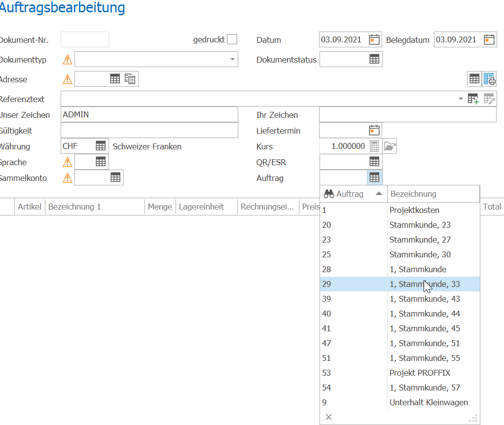Screen dimensions: 504x425
Task: Select row 'Unterhalt Kleinwagen'
Action: [400, 402]
